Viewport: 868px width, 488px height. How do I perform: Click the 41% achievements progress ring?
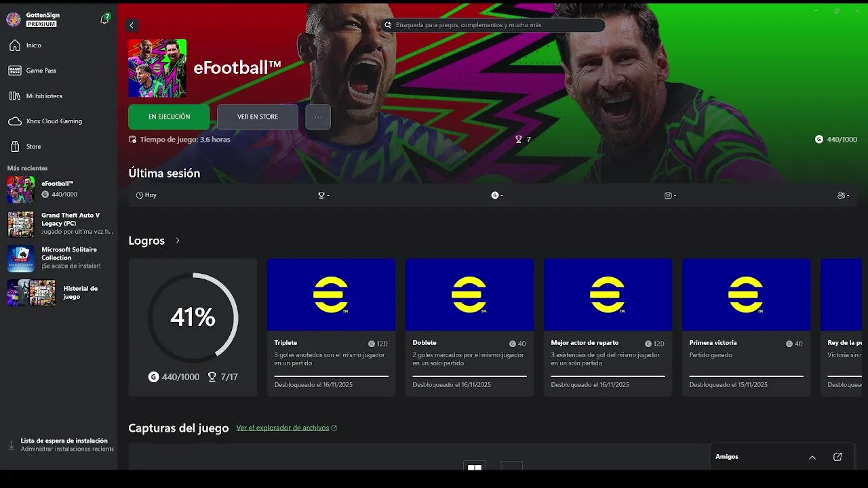point(193,317)
